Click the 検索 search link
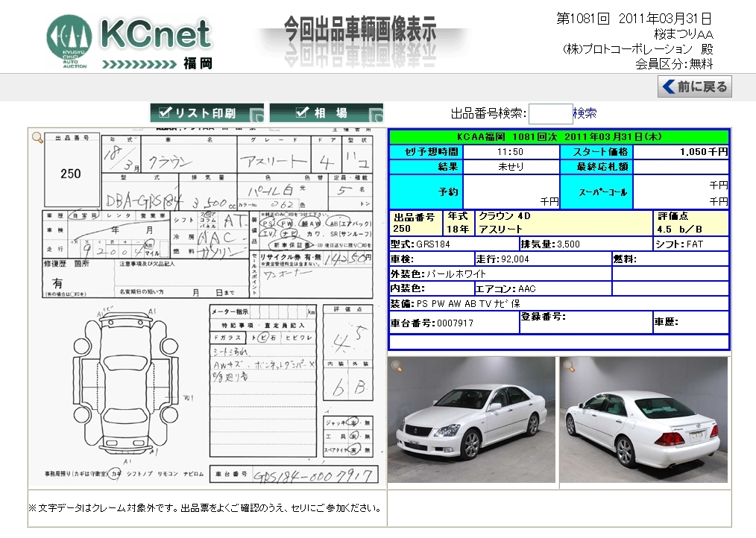This screenshot has height=538, width=756. point(585,113)
